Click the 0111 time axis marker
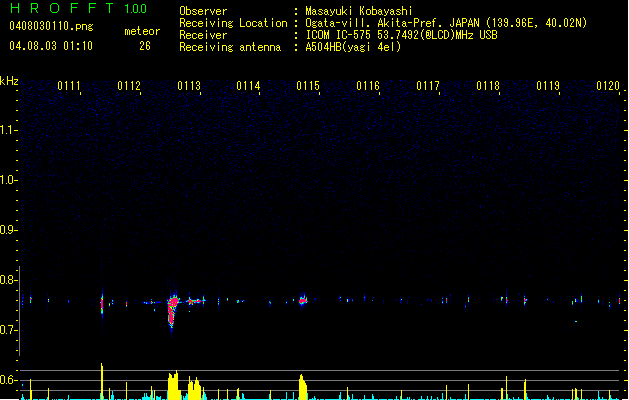 point(69,86)
